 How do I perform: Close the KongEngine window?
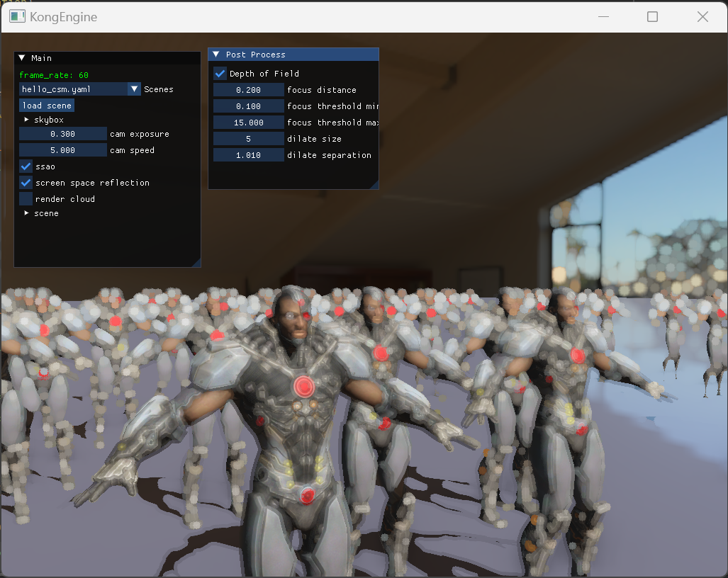pos(702,17)
